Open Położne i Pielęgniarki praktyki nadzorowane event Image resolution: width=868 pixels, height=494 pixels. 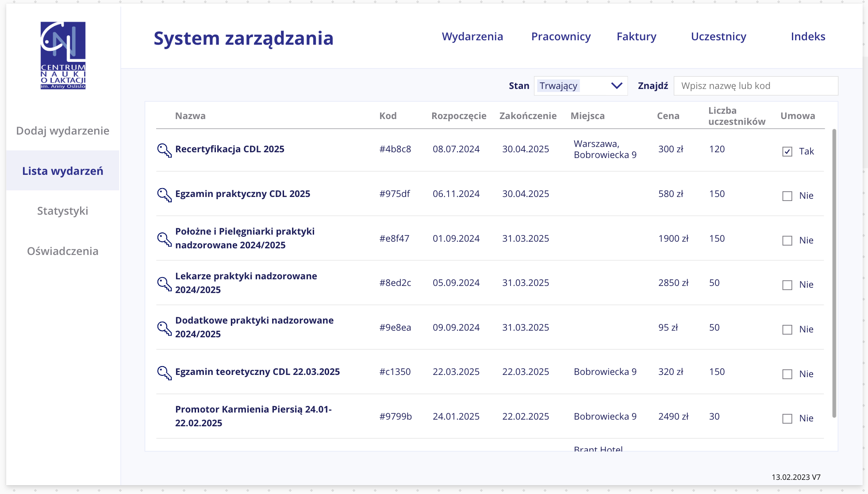pos(245,238)
